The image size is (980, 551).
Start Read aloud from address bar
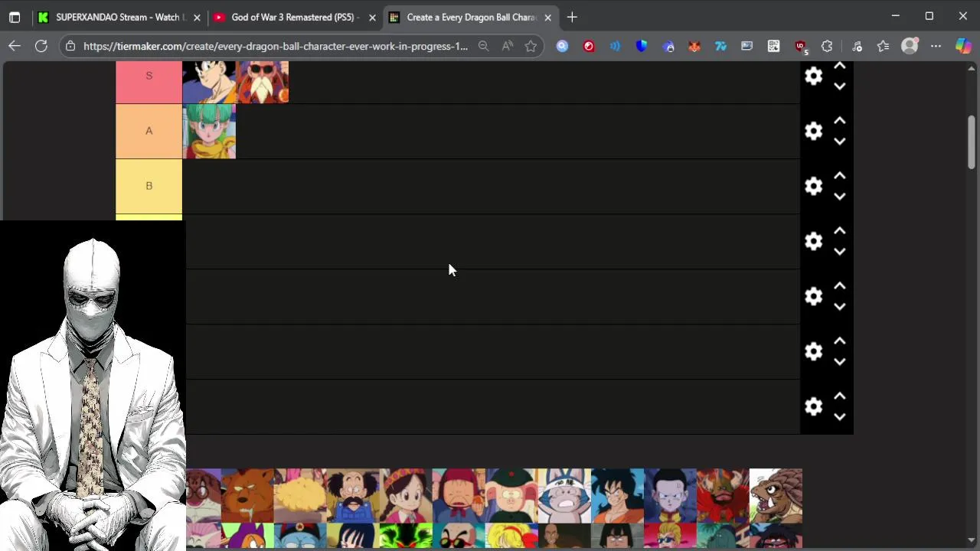click(x=508, y=46)
